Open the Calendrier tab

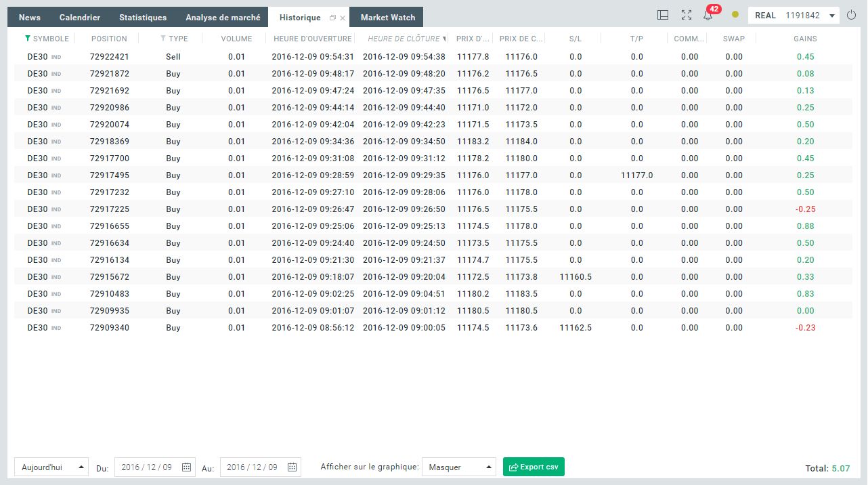pos(80,18)
